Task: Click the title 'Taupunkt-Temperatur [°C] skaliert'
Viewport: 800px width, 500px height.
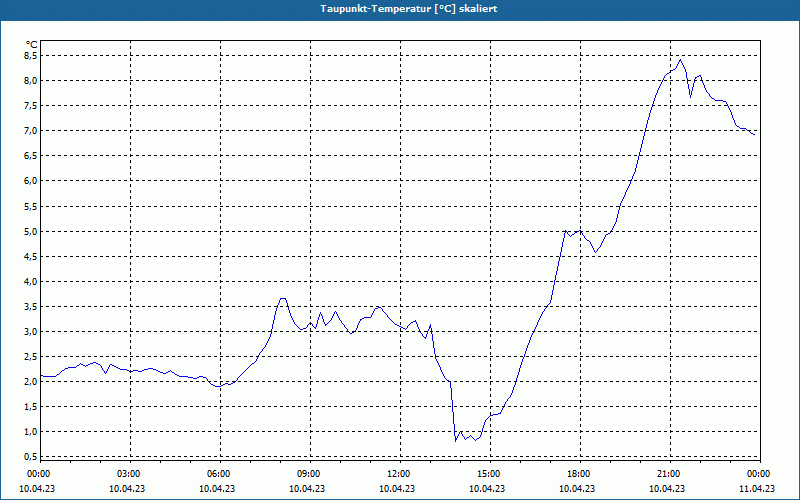Action: [409, 9]
